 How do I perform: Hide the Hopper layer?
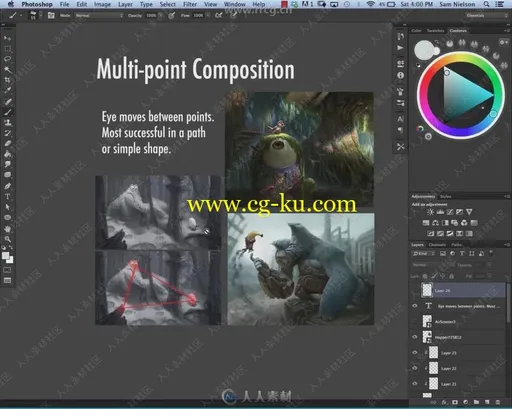click(415, 337)
